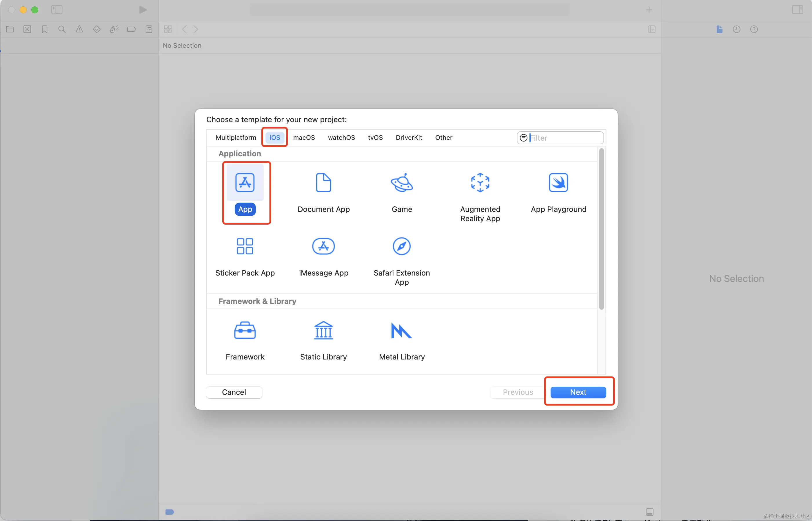Pick the Safari Extension App template
812x521 pixels.
point(402,246)
